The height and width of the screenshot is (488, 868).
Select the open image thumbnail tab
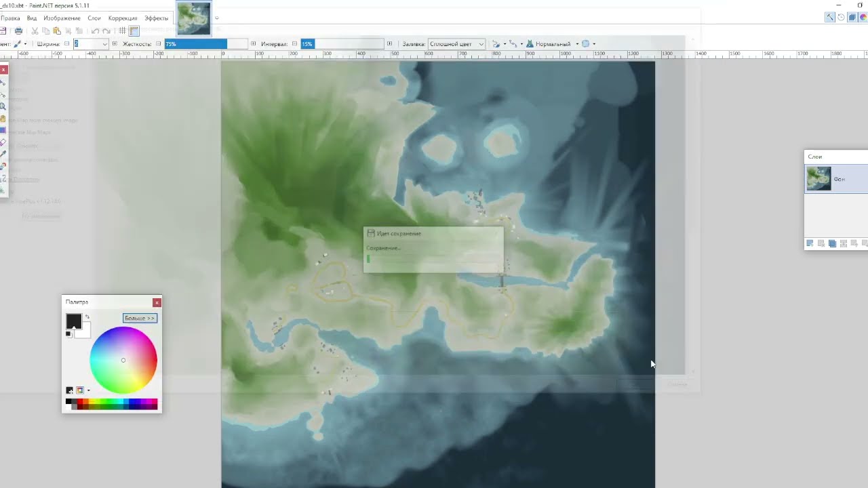click(193, 18)
